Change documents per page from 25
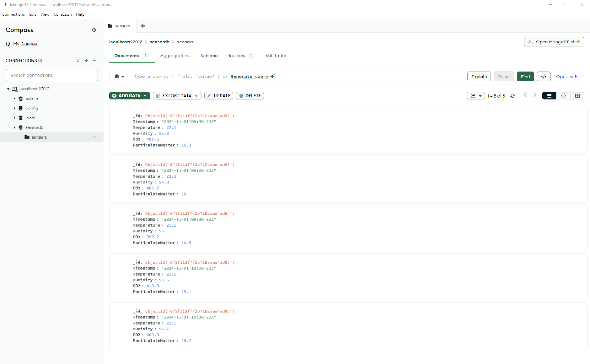Image resolution: width=590 pixels, height=364 pixels. point(476,96)
